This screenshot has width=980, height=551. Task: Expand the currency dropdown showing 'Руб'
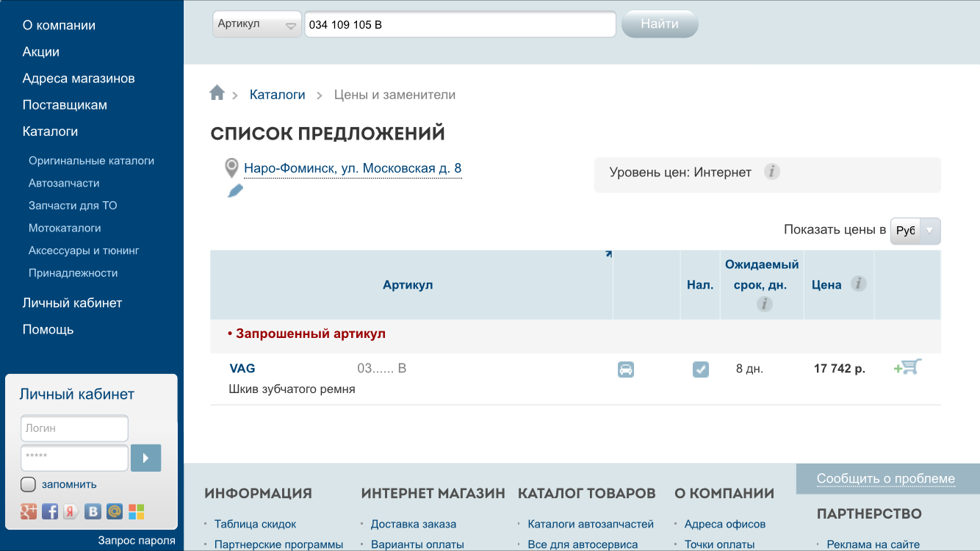coord(915,231)
